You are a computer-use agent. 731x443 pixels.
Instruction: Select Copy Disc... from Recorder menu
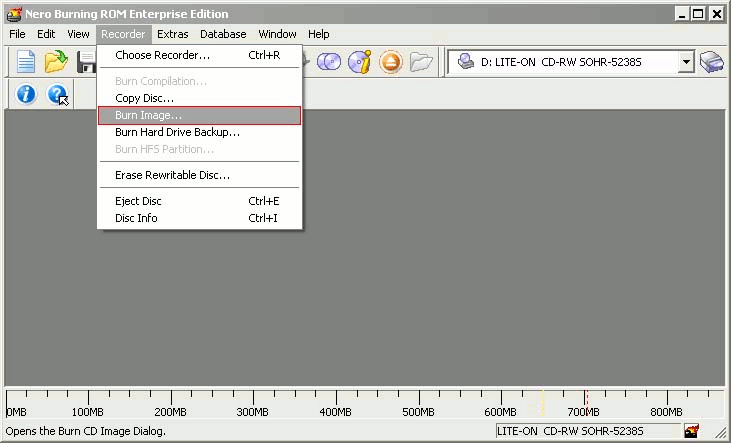tap(200, 98)
